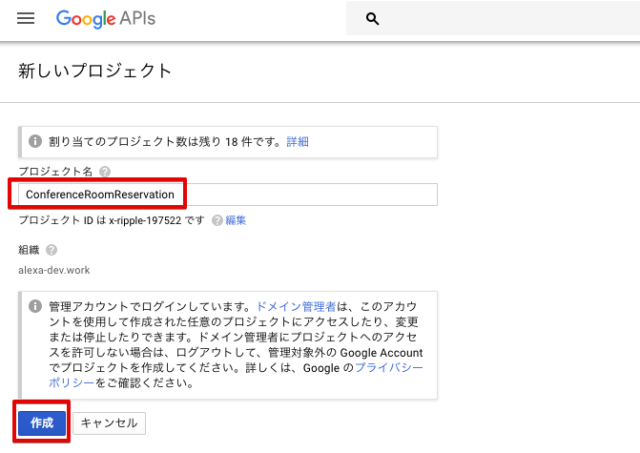Click the 新しいプロジェクト page heading
Screen dimensions: 640x453
coord(95,71)
